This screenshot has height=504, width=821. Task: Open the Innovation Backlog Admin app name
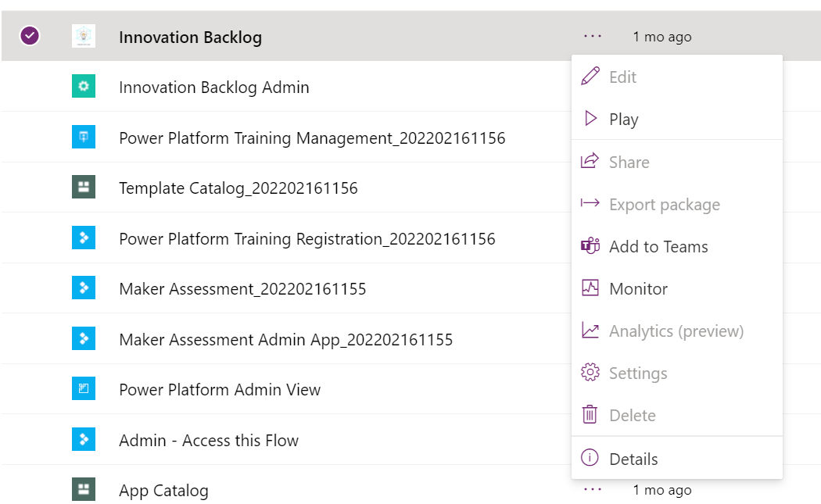tap(213, 88)
